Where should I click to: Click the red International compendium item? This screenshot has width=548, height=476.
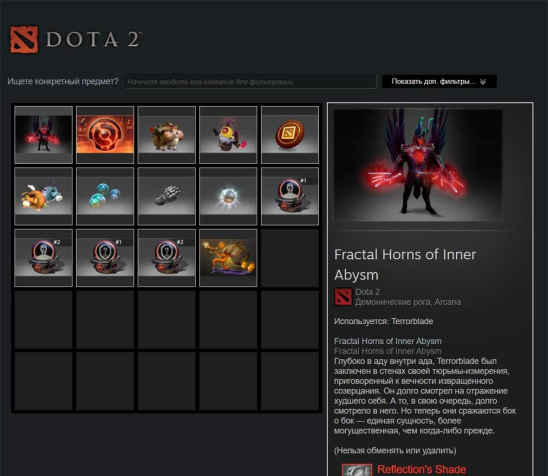[105, 135]
